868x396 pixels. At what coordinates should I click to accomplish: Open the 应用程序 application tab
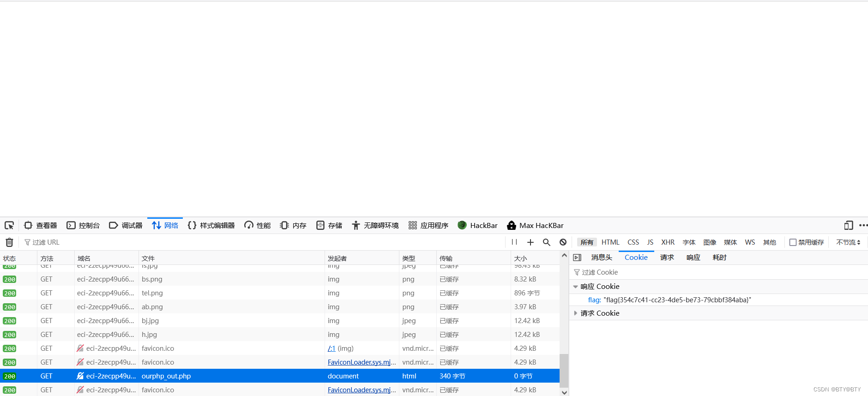[428, 225]
